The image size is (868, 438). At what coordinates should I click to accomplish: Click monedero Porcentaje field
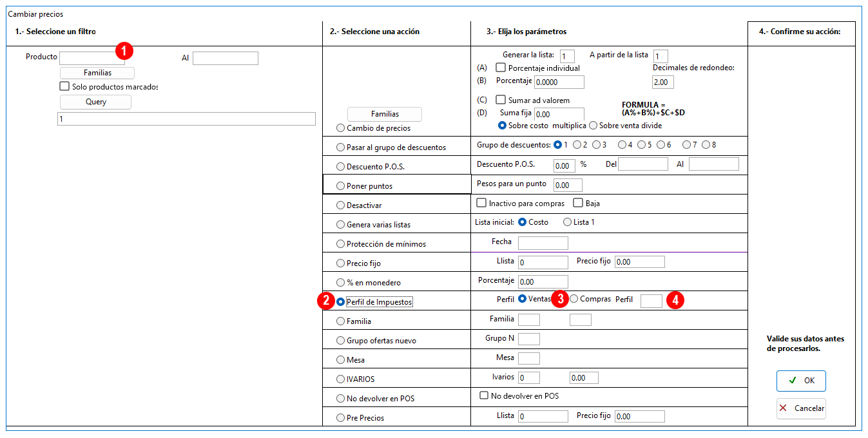click(x=543, y=281)
